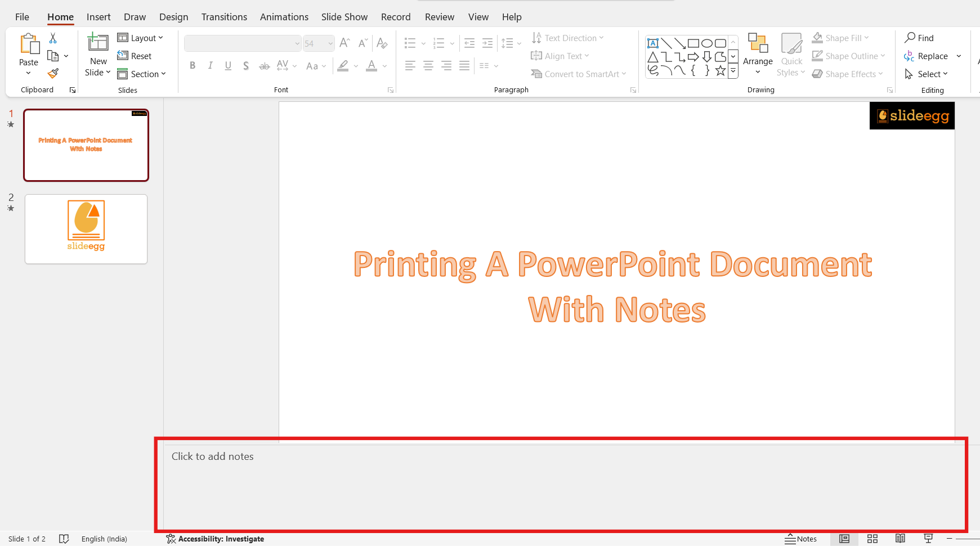Insert a Text Box shape
Image resolution: width=980 pixels, height=546 pixels.
[x=652, y=42]
